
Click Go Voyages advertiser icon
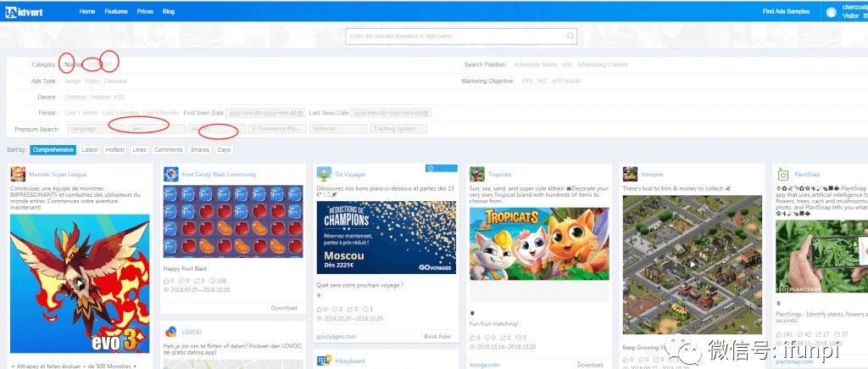(325, 174)
